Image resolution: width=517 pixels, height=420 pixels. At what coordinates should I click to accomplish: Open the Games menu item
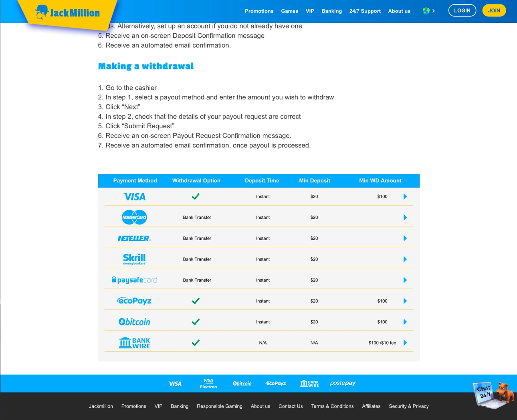point(290,11)
